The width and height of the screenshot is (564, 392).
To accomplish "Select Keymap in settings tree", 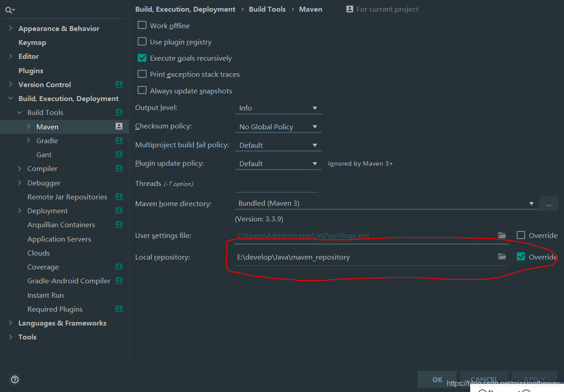I will point(32,42).
